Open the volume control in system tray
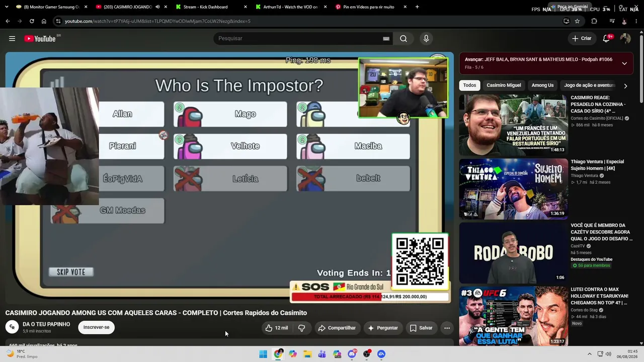 coord(608,354)
